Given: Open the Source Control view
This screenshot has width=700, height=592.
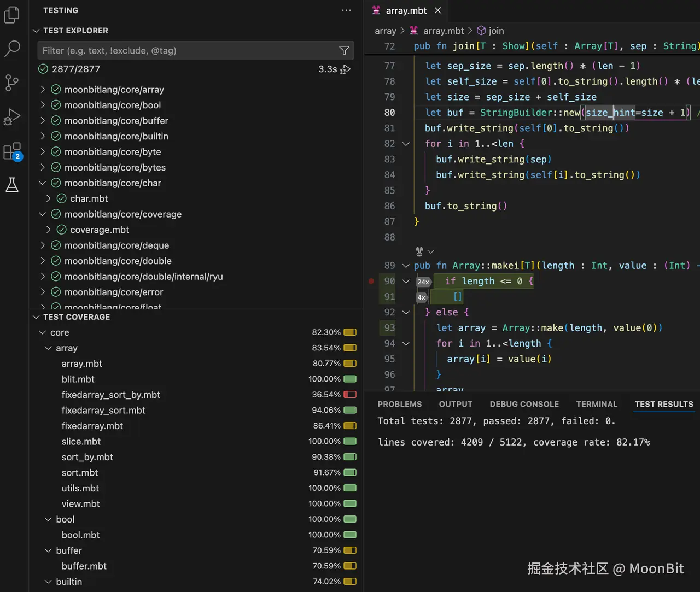Looking at the screenshot, I should (x=12, y=83).
